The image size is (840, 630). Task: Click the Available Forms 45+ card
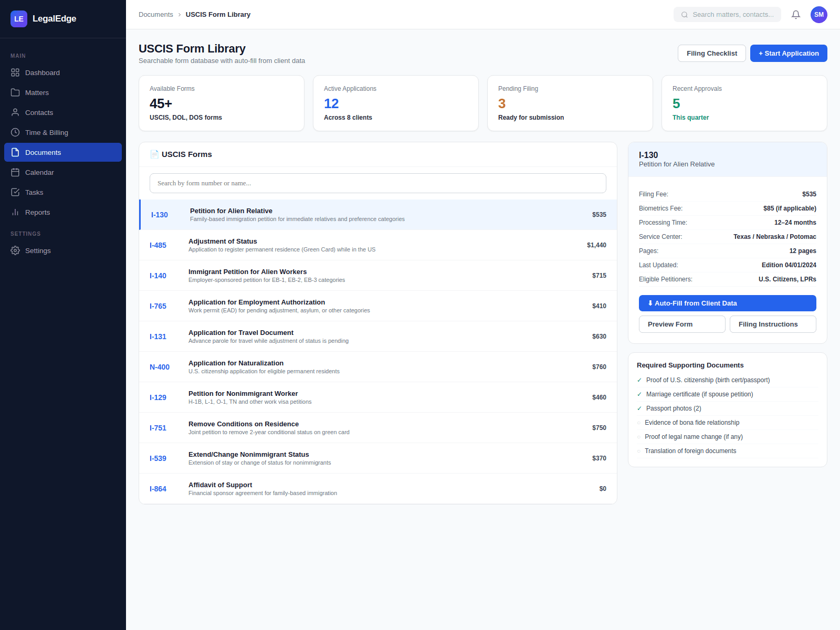(x=222, y=103)
